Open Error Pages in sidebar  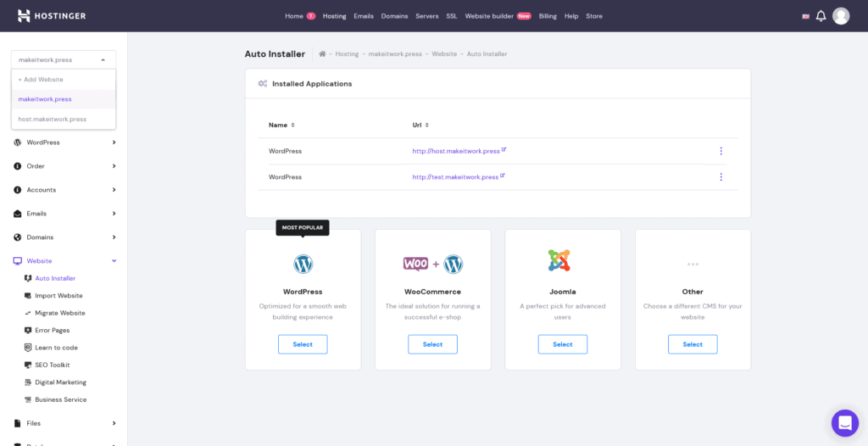coord(52,330)
